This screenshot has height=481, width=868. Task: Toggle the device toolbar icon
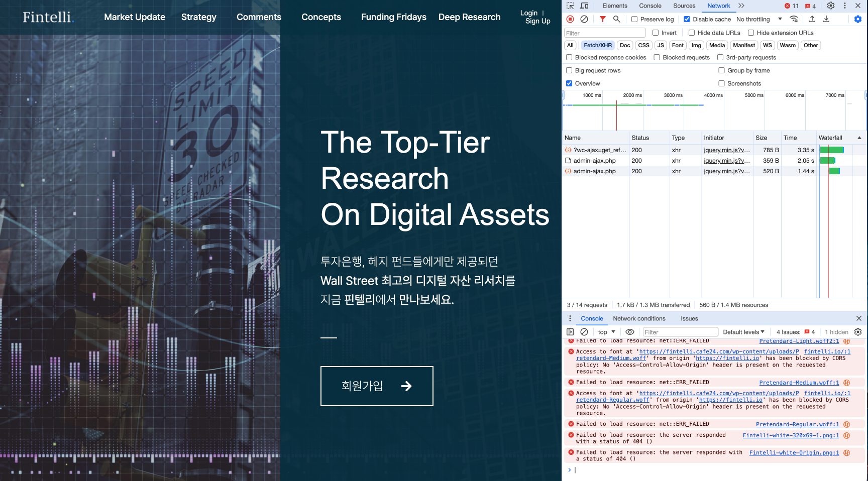coord(584,6)
